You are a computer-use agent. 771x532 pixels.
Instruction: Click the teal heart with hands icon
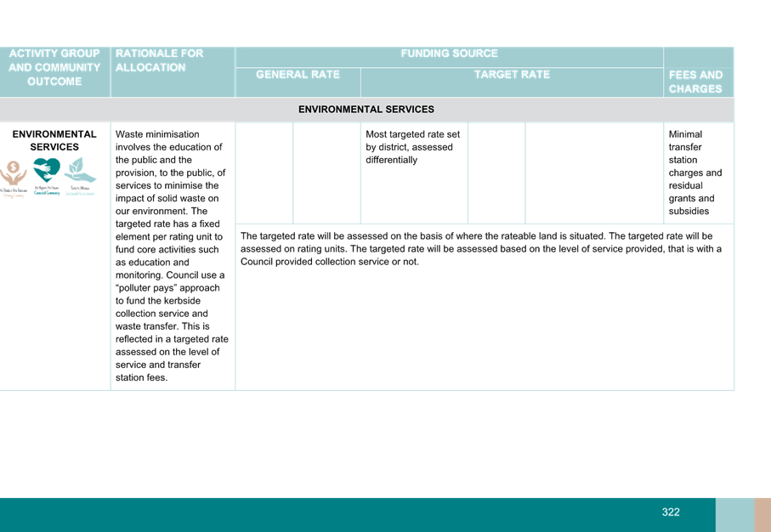[x=47, y=174]
